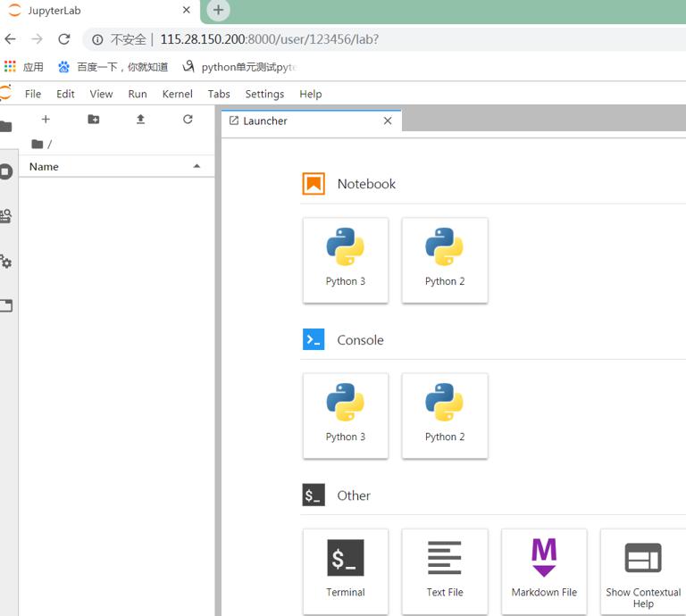Click the Other section terminal icon
The width and height of the screenshot is (686, 616).
tap(314, 495)
